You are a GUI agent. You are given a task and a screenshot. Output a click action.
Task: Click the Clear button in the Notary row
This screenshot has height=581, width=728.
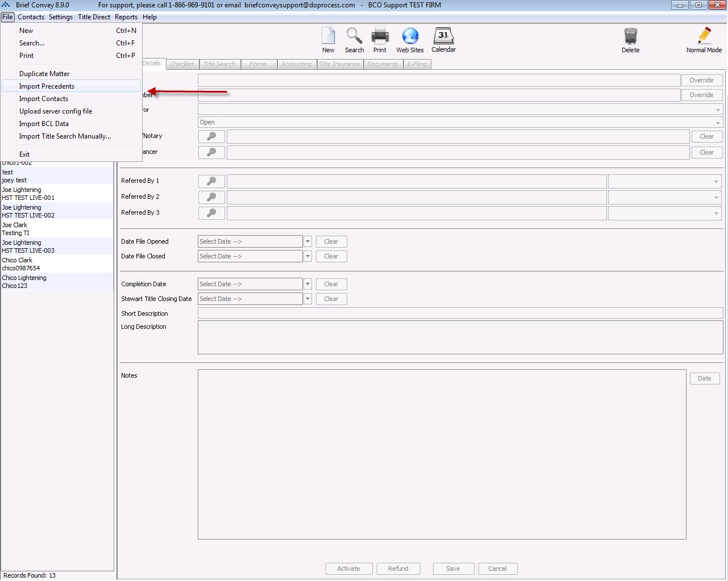(x=707, y=136)
